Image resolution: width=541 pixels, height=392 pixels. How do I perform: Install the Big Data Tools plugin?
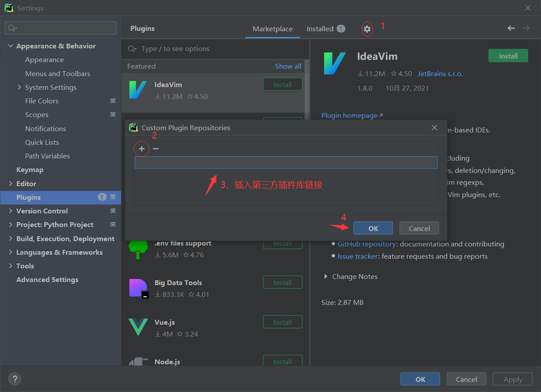point(283,282)
